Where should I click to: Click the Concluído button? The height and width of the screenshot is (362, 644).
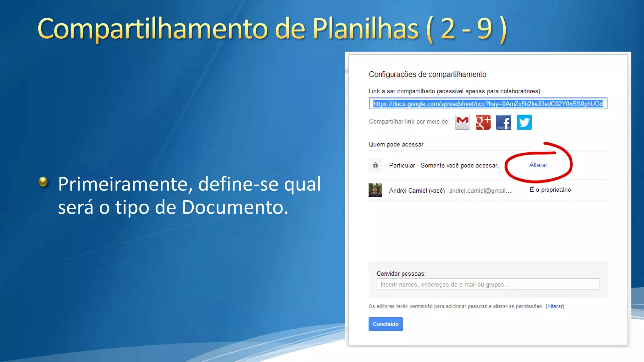[x=386, y=324]
